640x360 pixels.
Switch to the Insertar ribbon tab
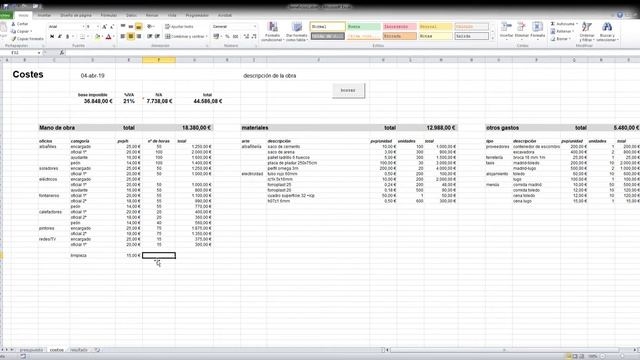(44, 15)
